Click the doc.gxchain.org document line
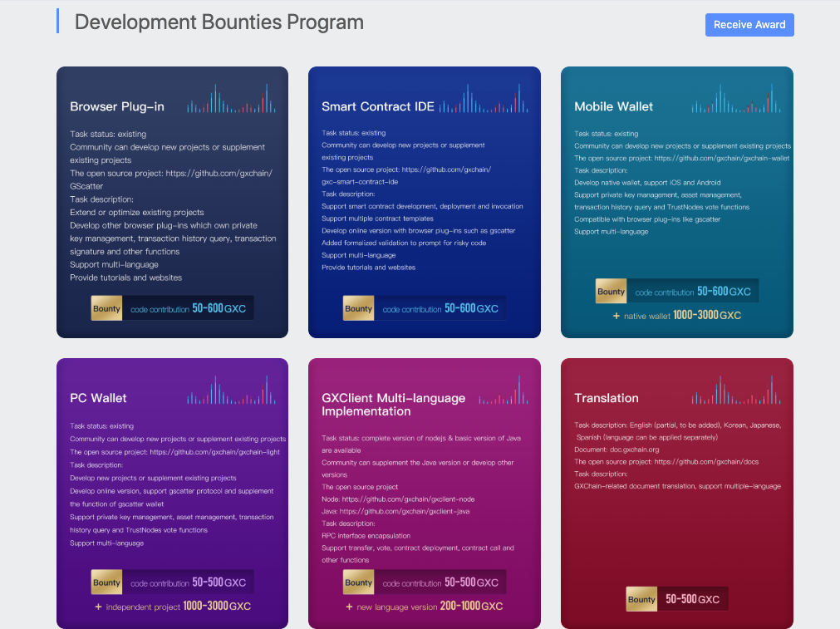This screenshot has width=840, height=629. 616,450
